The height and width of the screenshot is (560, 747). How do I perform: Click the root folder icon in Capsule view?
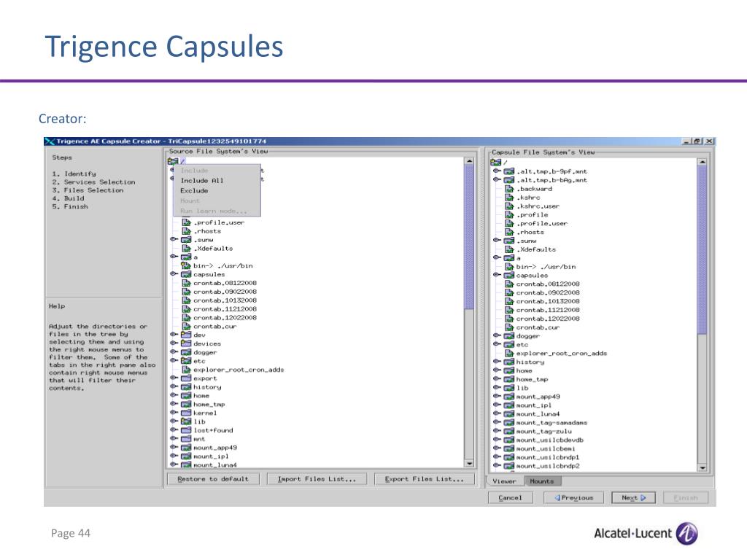495,163
